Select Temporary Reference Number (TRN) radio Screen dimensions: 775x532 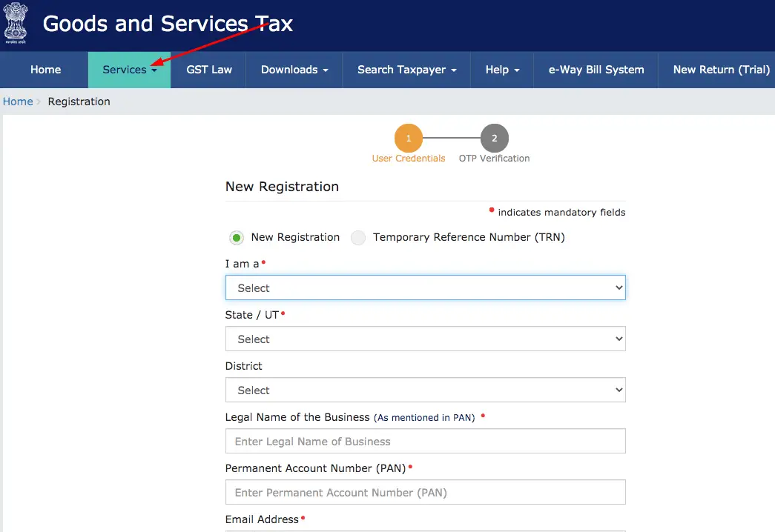click(358, 238)
